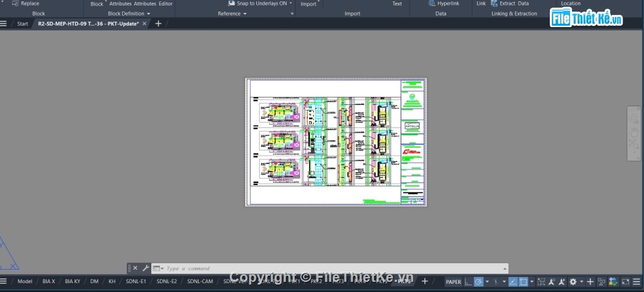Click the Extract Data icon
The height and width of the screenshot is (292, 644).
[494, 3]
